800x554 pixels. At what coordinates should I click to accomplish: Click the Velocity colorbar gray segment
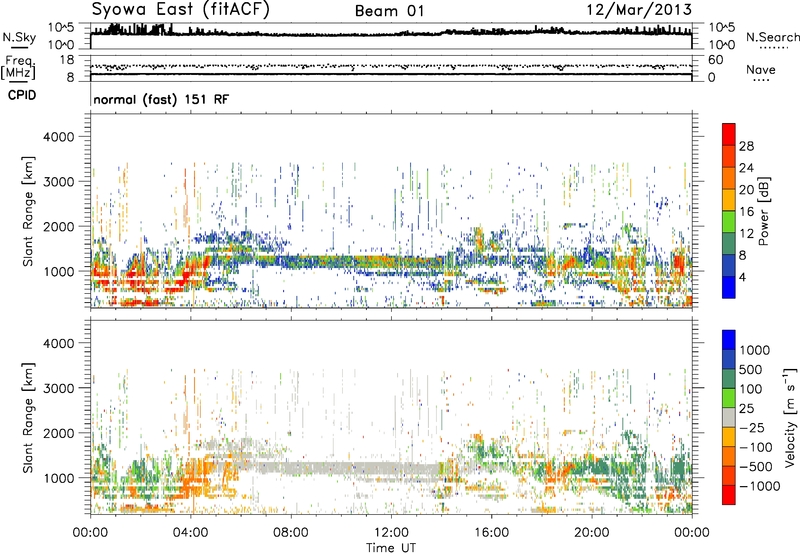729,417
